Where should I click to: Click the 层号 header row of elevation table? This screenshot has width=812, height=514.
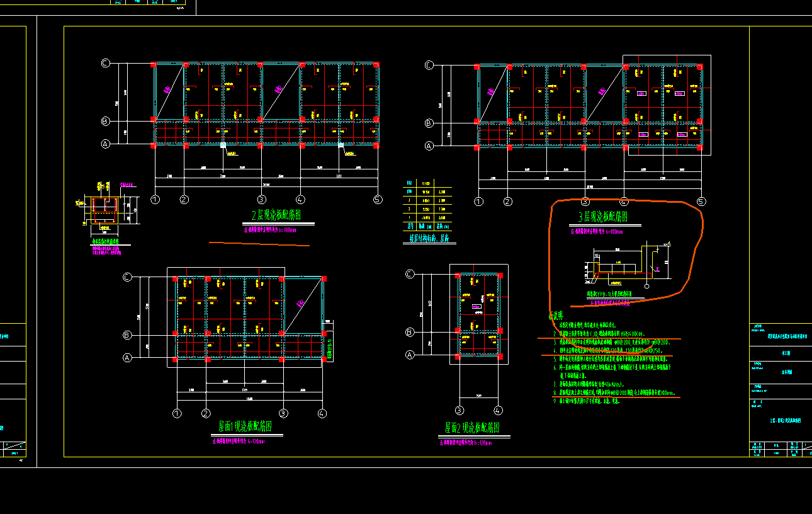pyautogui.click(x=428, y=225)
